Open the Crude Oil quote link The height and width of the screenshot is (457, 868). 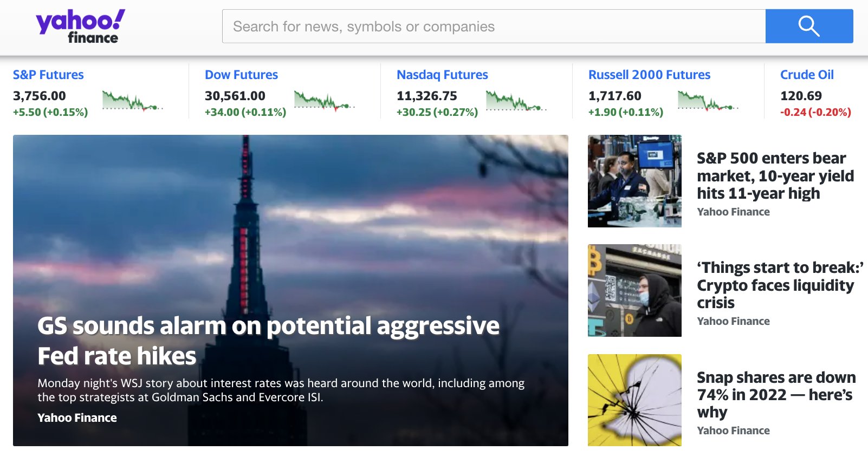807,75
